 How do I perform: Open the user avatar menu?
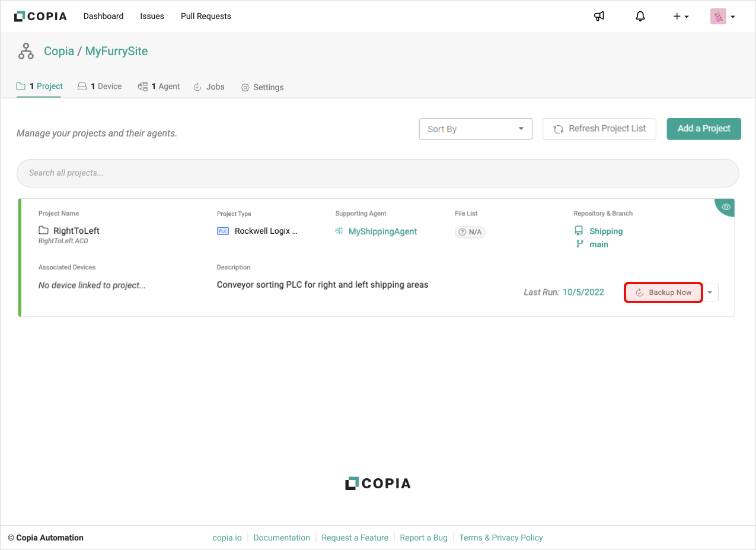[x=723, y=17]
